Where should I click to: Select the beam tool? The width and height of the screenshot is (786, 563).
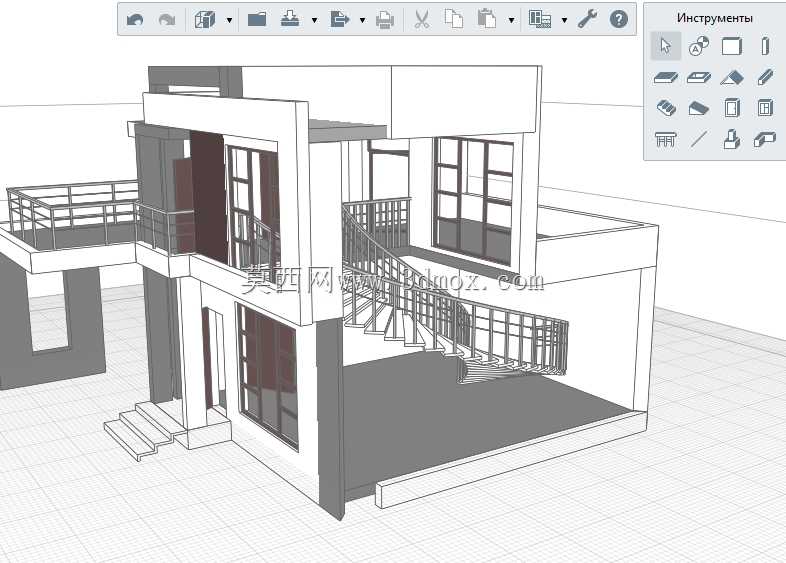click(x=765, y=77)
